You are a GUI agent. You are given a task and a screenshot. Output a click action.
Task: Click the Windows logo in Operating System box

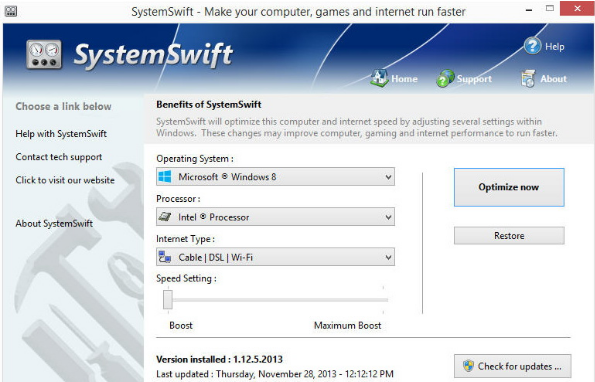(x=165, y=177)
